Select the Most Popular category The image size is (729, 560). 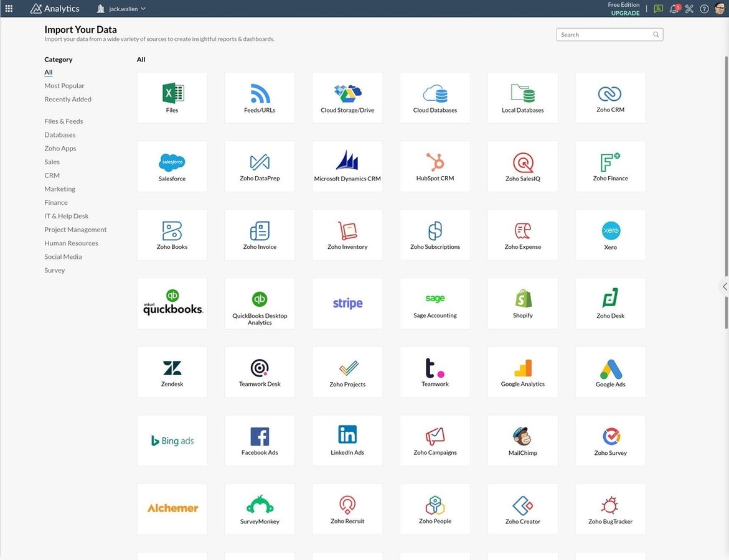pos(64,86)
